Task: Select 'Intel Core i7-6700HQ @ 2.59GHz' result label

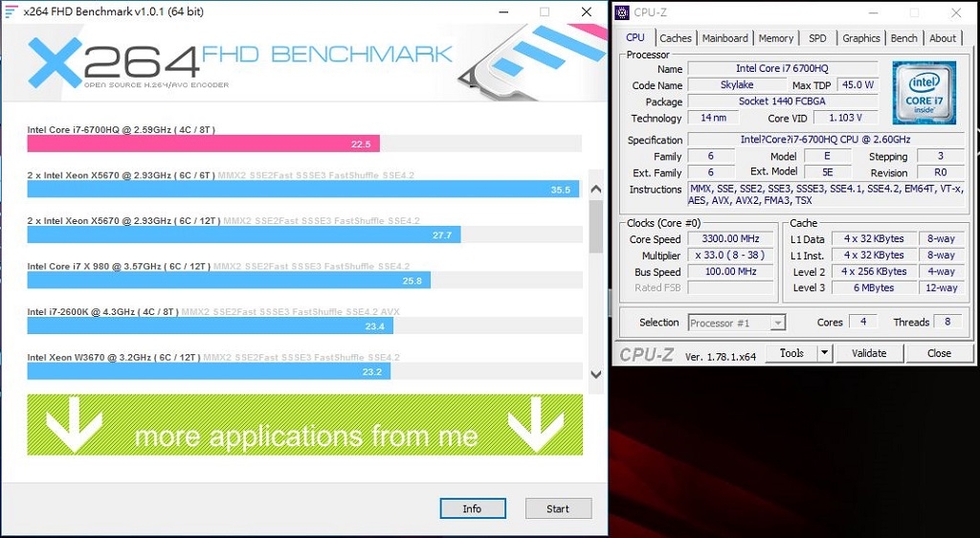Action: click(x=121, y=130)
